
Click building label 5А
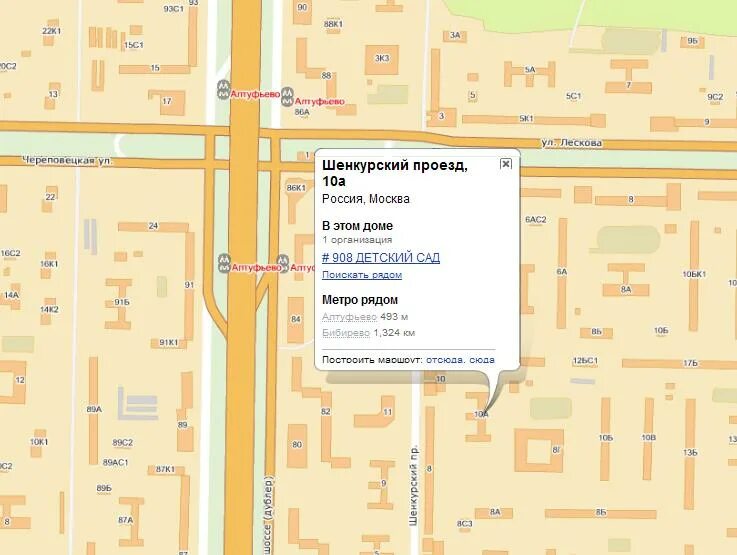(x=530, y=70)
